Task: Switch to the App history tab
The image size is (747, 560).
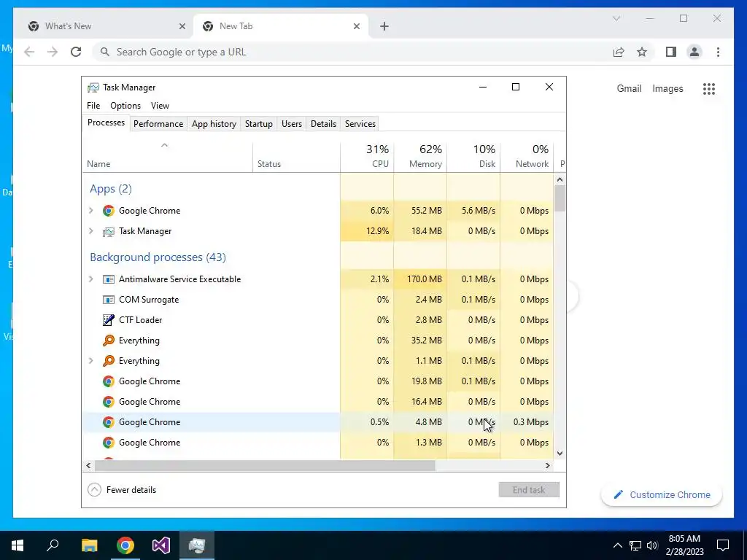Action: [214, 124]
